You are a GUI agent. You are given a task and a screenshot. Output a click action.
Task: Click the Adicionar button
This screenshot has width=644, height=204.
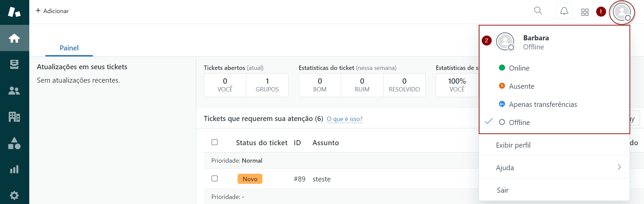click(x=52, y=11)
